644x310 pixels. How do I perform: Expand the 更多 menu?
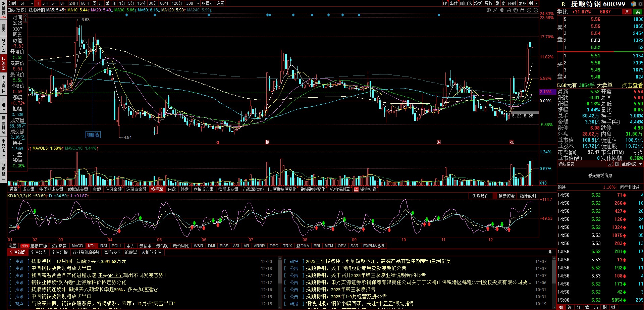click(x=523, y=3)
